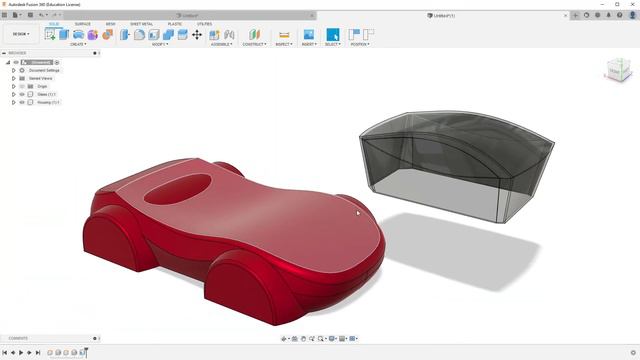
Task: Toggle visibility of the root component
Action: [16, 62]
